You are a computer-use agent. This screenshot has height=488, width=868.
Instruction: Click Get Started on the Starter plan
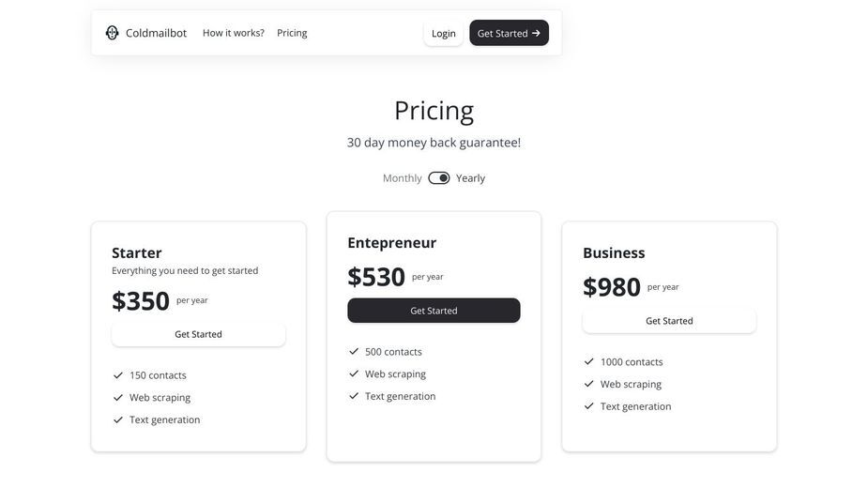coord(198,335)
